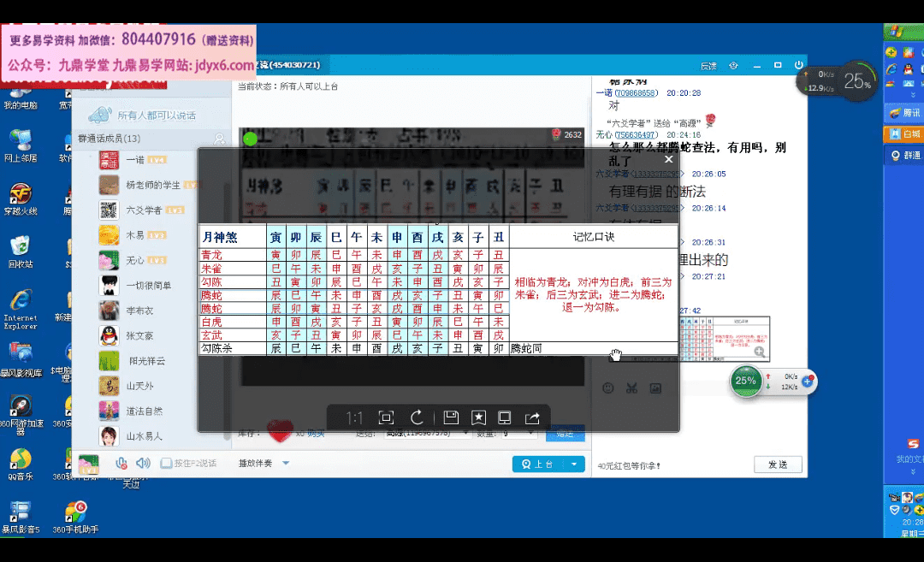This screenshot has height=562, width=924.
Task: Open the emoji picker smiley icon
Action: pyautogui.click(x=608, y=388)
